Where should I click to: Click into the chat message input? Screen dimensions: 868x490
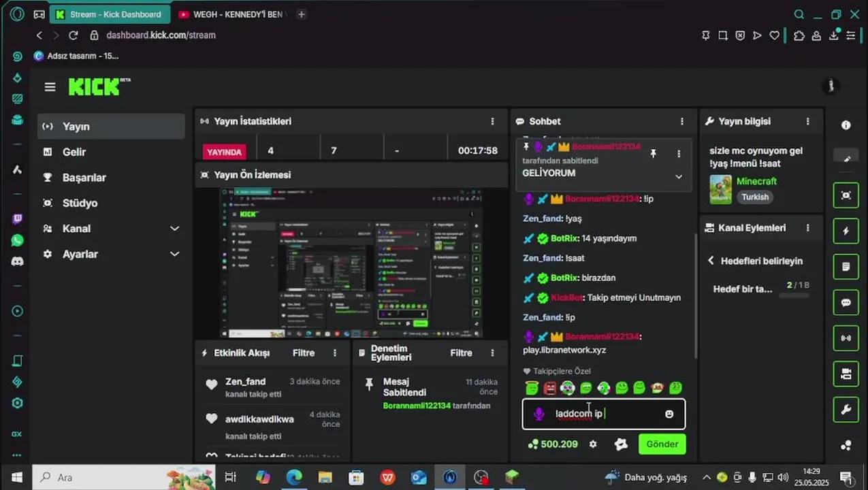[x=604, y=414]
